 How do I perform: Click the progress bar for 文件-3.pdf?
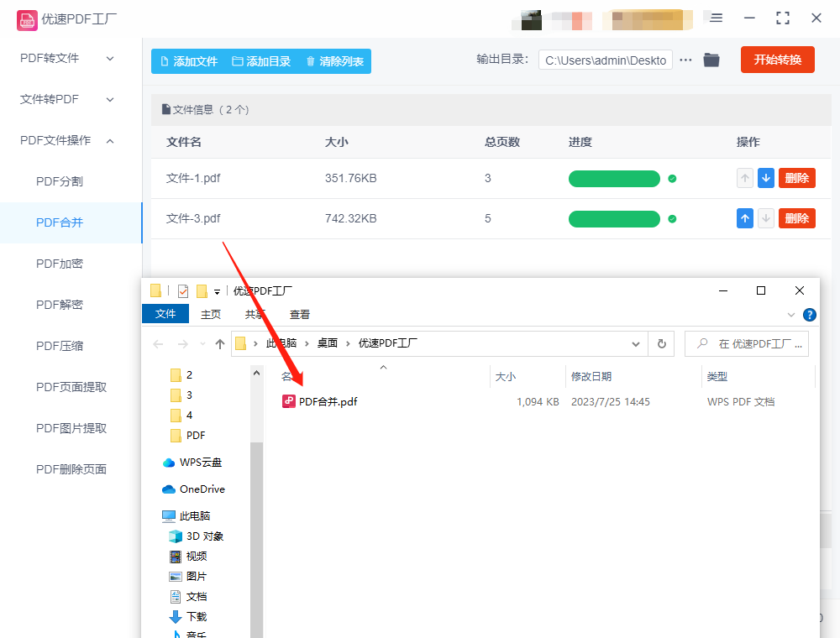[x=614, y=219]
